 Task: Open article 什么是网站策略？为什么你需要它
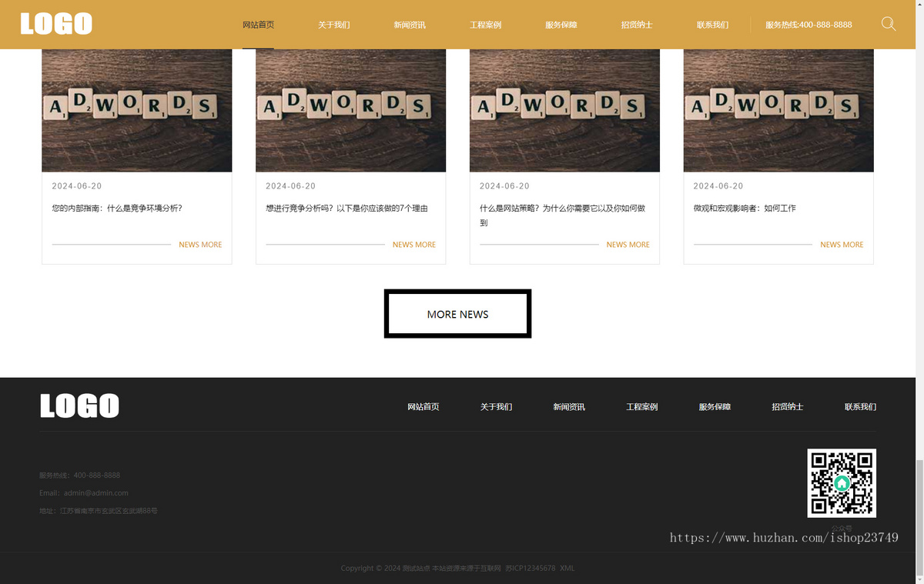point(562,215)
